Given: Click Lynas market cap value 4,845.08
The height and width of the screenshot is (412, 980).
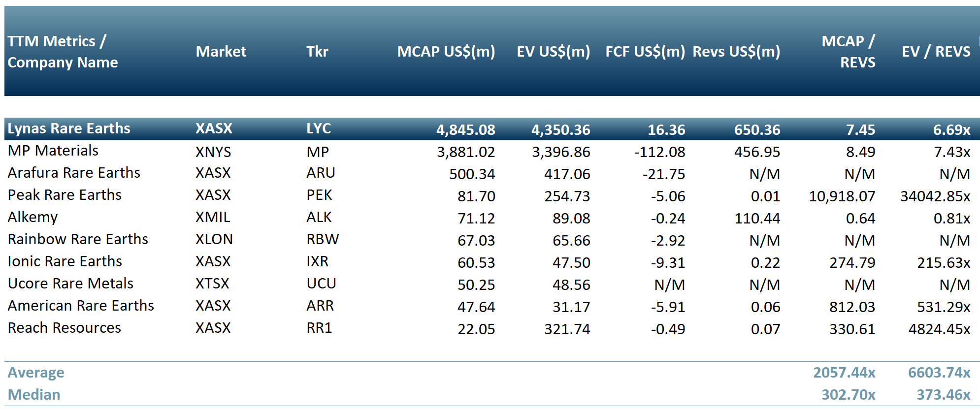Looking at the screenshot, I should [465, 130].
